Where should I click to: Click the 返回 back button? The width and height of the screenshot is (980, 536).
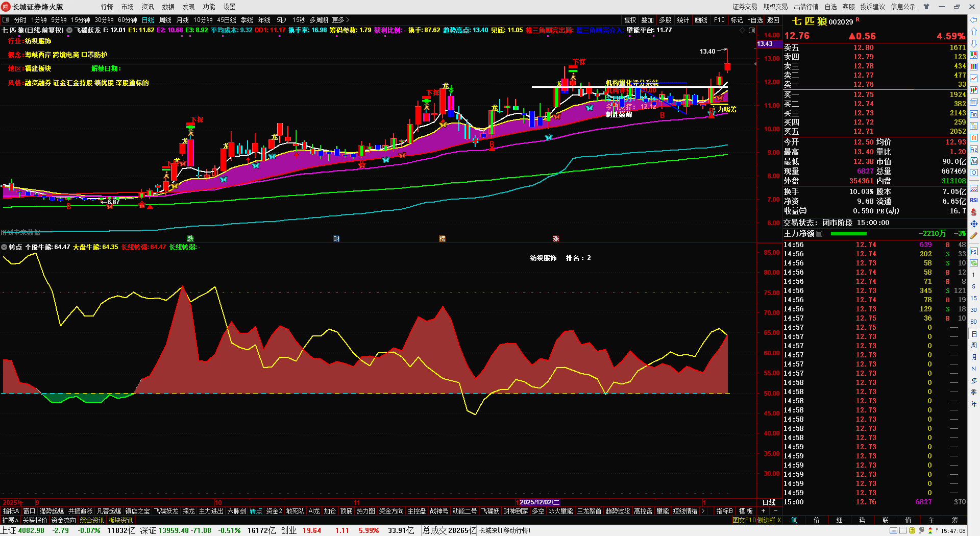(773, 20)
